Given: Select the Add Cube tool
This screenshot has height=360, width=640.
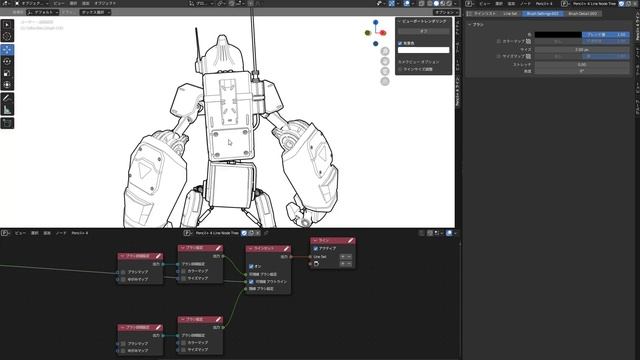Looking at the screenshot, I should coord(7,123).
